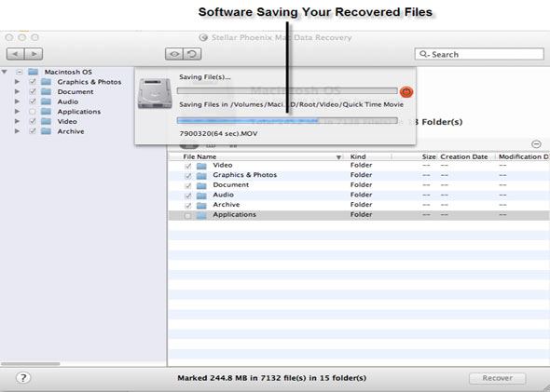Collapse the Macintosh OS tree node
This screenshot has width=550, height=392.
5,72
